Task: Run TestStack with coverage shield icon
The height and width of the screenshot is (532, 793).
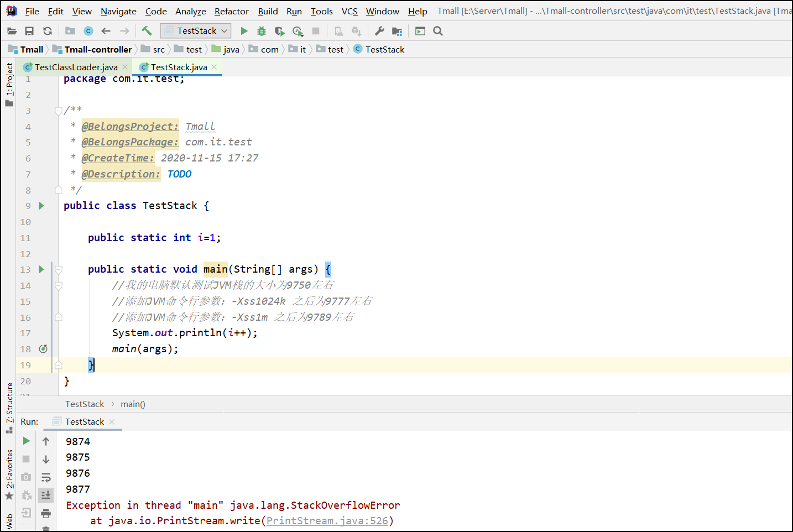Action: pyautogui.click(x=280, y=31)
